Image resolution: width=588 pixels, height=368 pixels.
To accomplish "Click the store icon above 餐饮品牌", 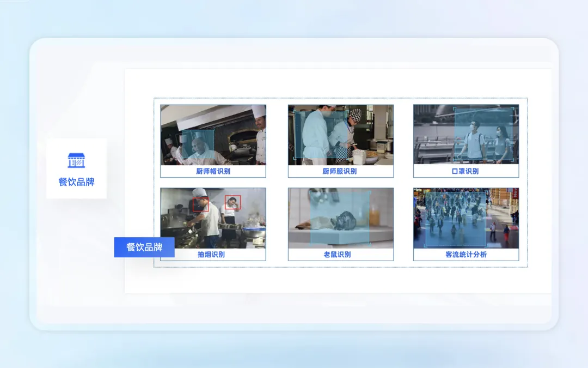I will [76, 160].
